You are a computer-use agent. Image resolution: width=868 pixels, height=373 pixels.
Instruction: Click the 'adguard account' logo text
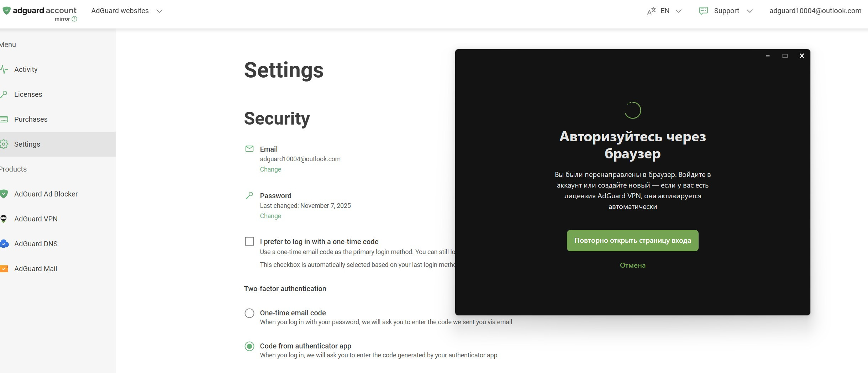click(45, 10)
